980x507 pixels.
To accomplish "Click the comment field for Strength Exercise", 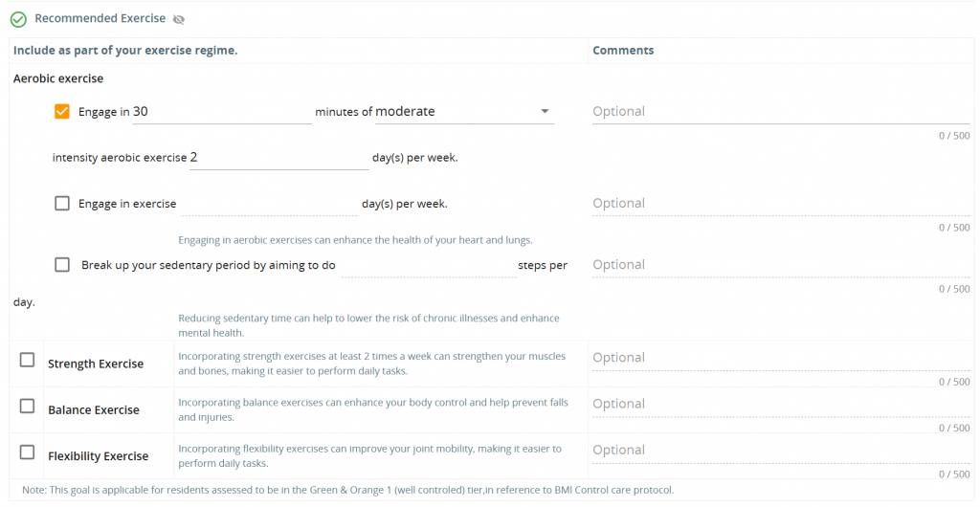I will point(781,358).
